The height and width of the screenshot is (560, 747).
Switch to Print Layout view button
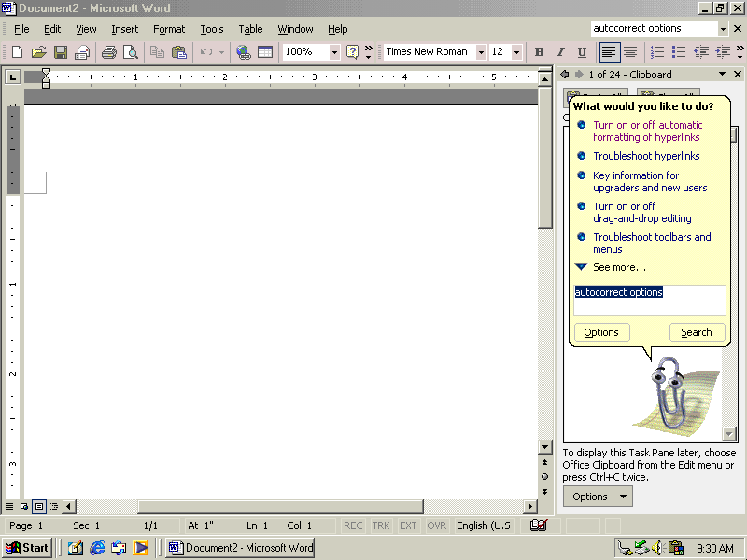[39, 506]
